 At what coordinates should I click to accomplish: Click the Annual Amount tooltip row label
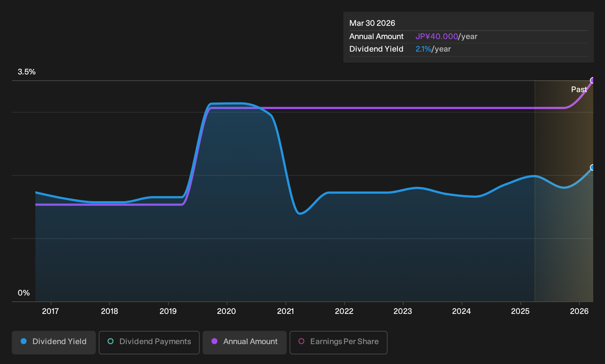coord(376,36)
